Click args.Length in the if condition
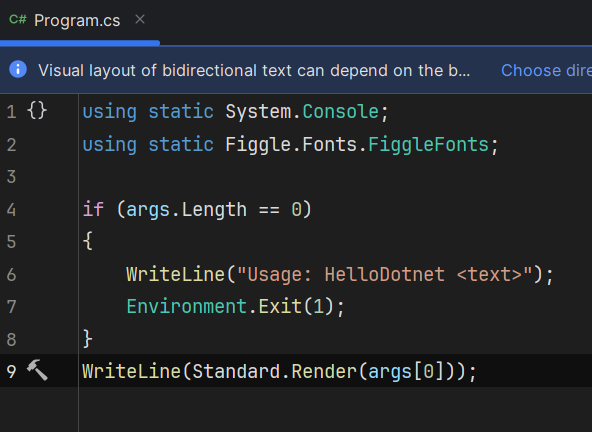The image size is (592, 432). (x=186, y=210)
